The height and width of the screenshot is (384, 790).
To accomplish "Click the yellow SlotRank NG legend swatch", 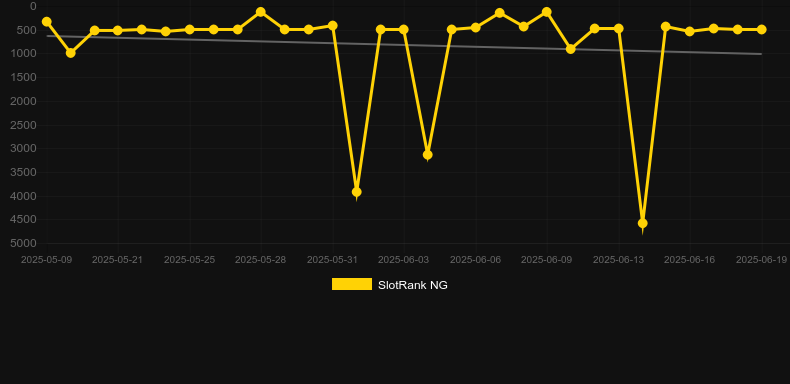I will (x=352, y=284).
